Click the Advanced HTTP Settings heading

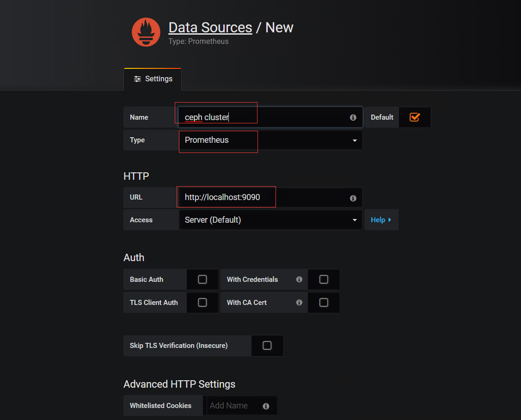click(x=179, y=384)
